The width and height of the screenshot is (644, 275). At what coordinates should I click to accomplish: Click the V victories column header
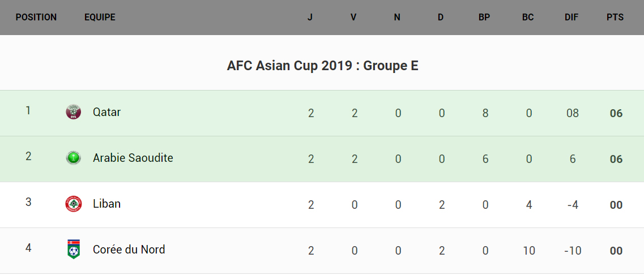pyautogui.click(x=353, y=18)
